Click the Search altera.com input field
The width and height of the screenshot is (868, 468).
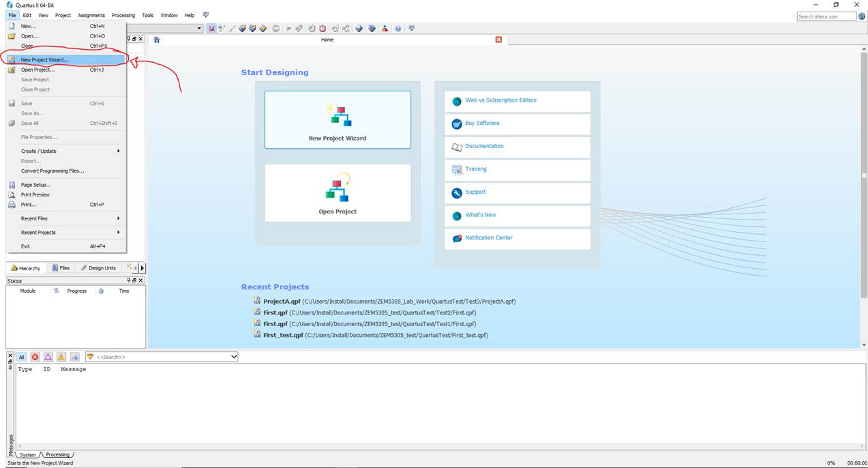(x=826, y=16)
